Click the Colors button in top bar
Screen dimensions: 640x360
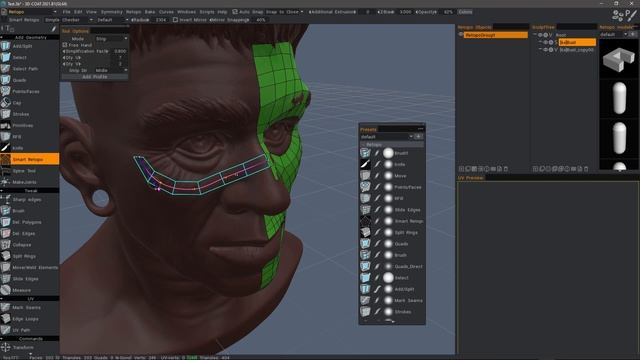click(465, 12)
